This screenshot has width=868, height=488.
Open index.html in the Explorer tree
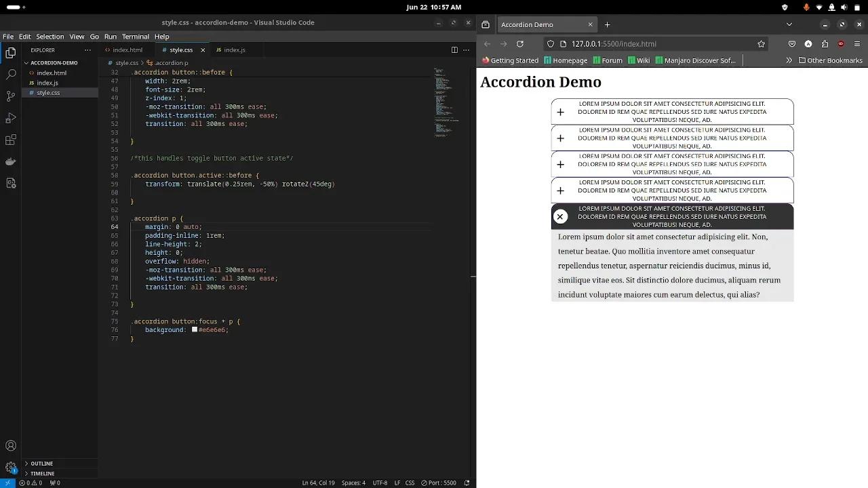[52, 73]
